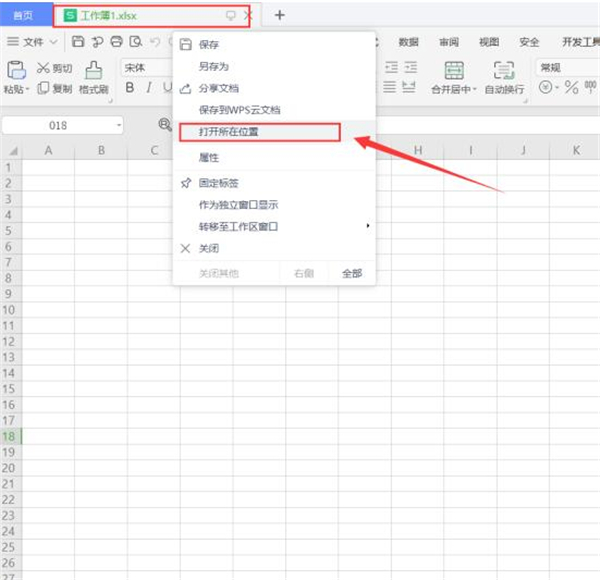This screenshot has height=580, width=600.
Task: Open print preview icon in quick toolbar
Action: pos(135,41)
